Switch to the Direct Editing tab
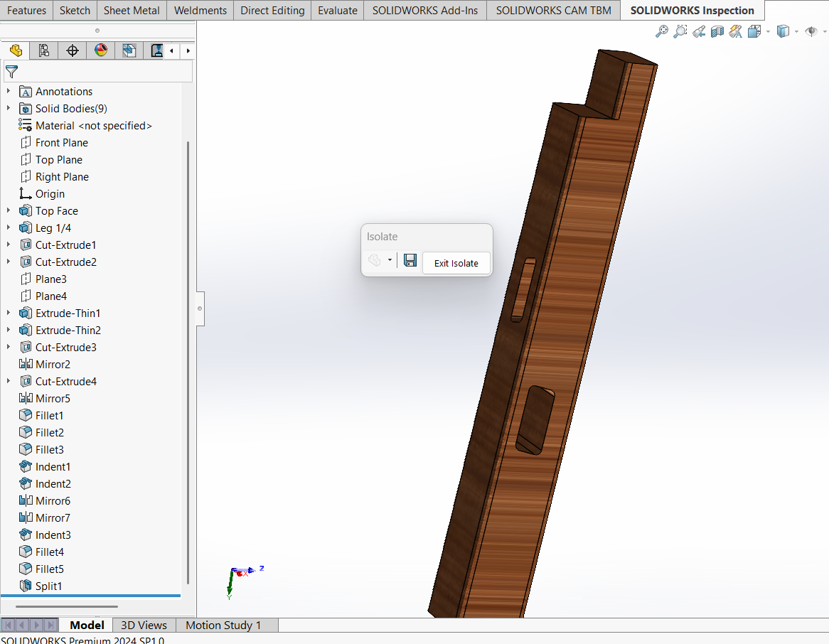The height and width of the screenshot is (644, 829). coord(272,10)
